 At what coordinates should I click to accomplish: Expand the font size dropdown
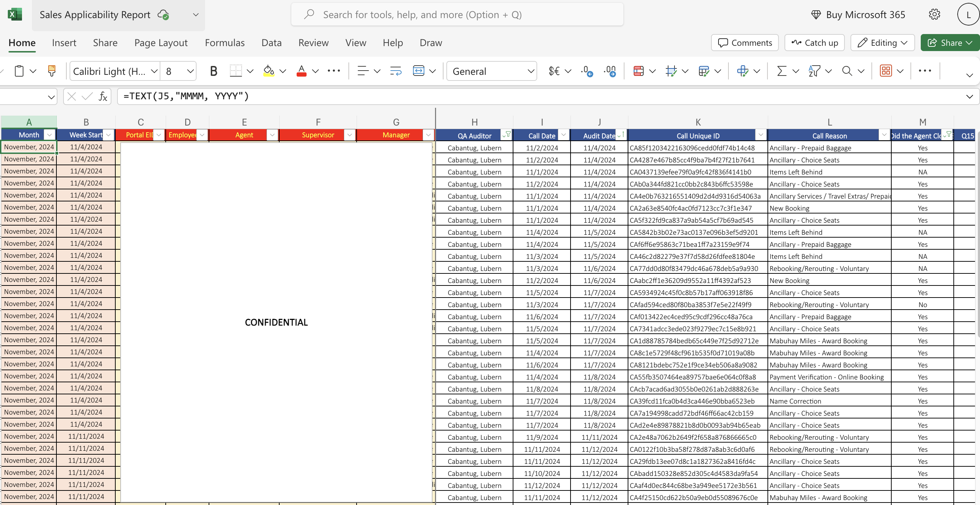click(x=190, y=71)
